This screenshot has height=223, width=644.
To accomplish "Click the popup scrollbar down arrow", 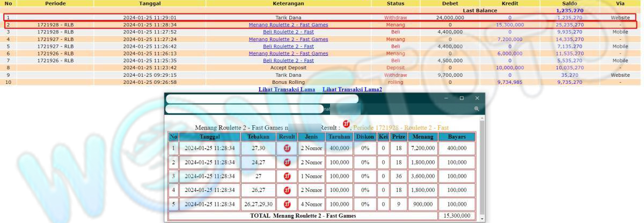I will click(x=481, y=219).
